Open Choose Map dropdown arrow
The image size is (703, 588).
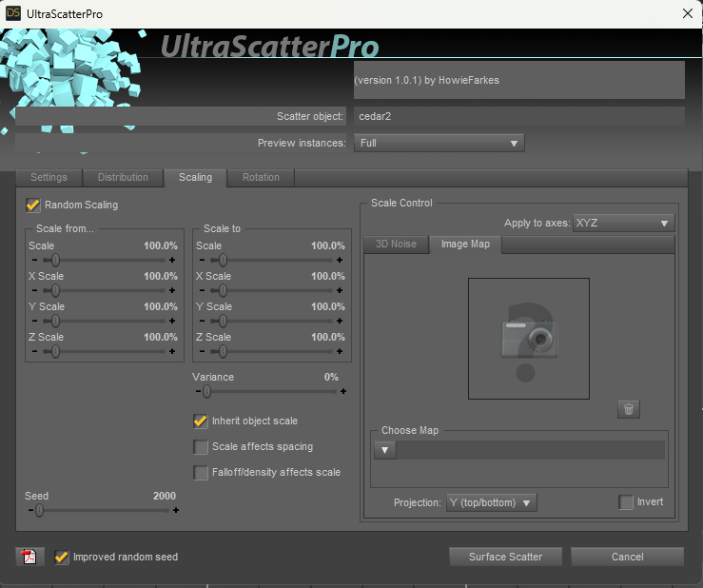[x=384, y=450]
